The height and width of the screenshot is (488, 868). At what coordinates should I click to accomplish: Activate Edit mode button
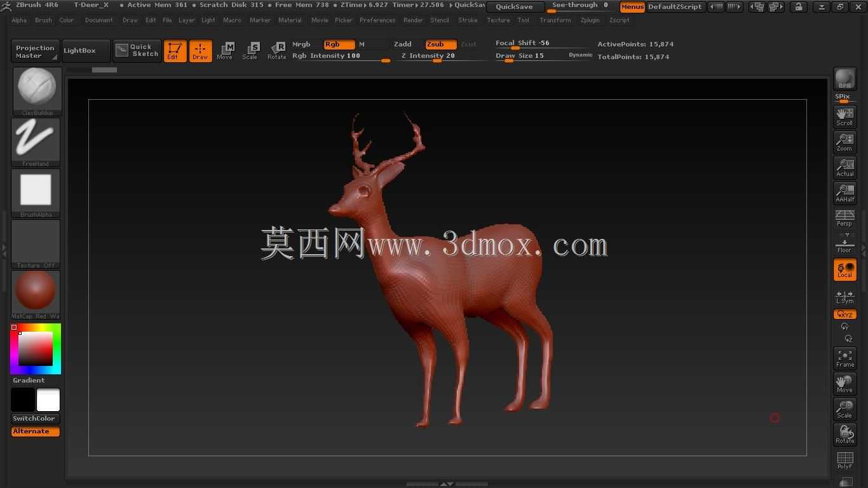point(175,51)
